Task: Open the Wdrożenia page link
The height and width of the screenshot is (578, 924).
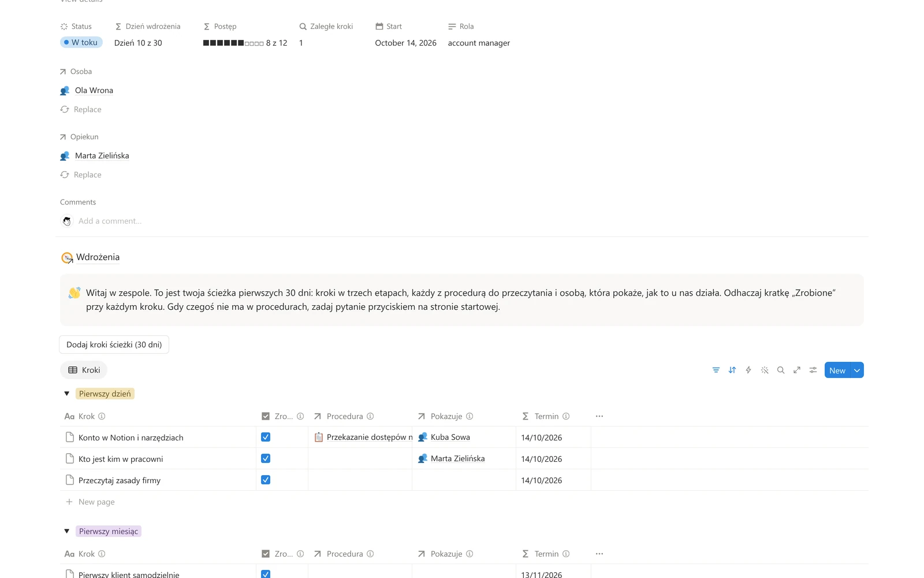Action: coord(98,257)
